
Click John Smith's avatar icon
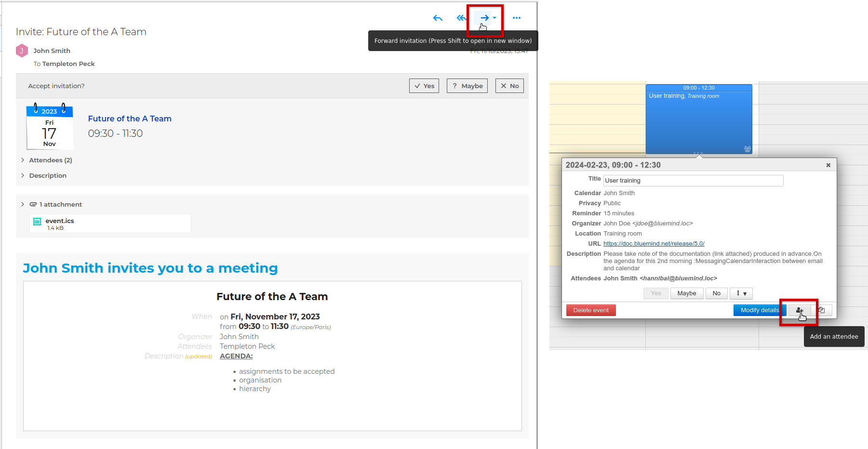(22, 51)
